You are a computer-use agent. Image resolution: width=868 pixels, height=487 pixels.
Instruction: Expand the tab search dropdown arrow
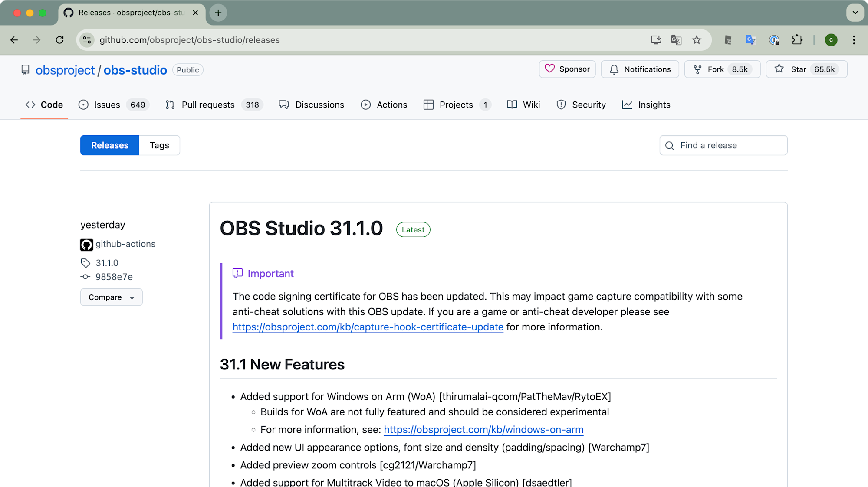[855, 13]
